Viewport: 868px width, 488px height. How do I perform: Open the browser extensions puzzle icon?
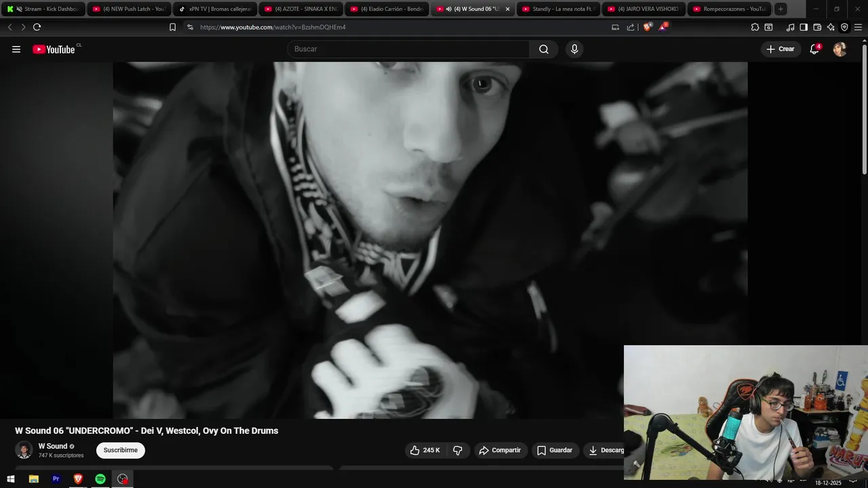pyautogui.click(x=755, y=27)
